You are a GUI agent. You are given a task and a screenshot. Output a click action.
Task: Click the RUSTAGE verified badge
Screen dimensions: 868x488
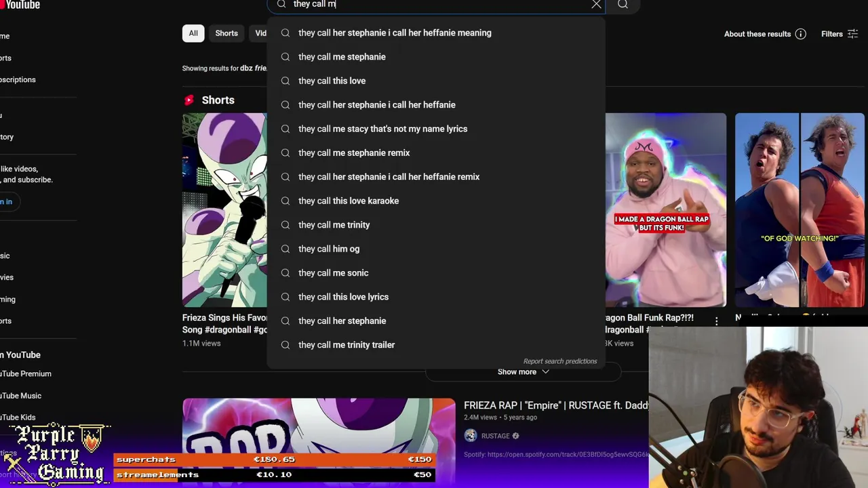tap(515, 436)
